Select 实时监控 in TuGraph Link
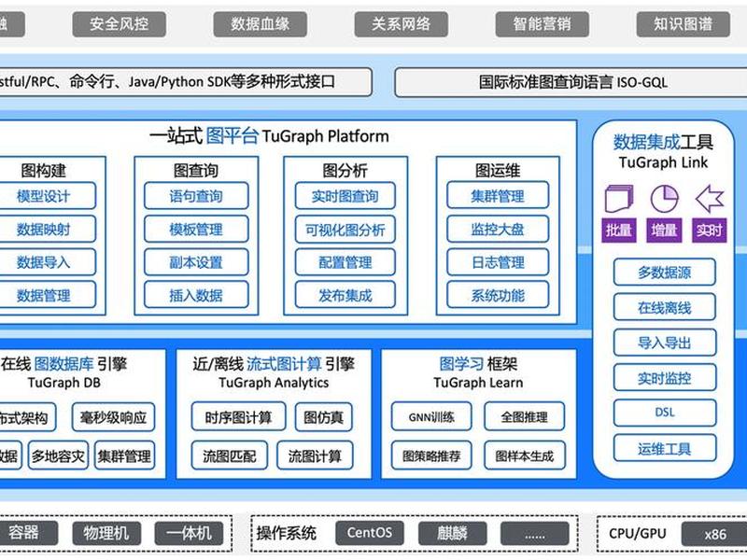This screenshot has height=560, width=747. click(665, 378)
